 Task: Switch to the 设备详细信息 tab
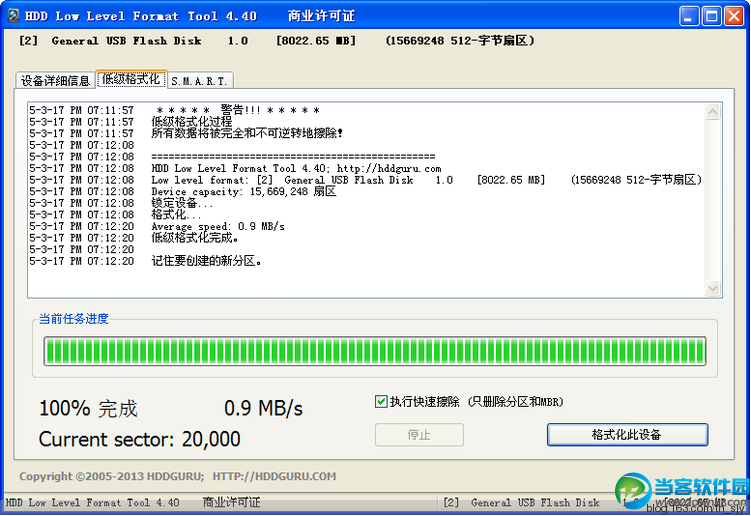tap(55, 80)
